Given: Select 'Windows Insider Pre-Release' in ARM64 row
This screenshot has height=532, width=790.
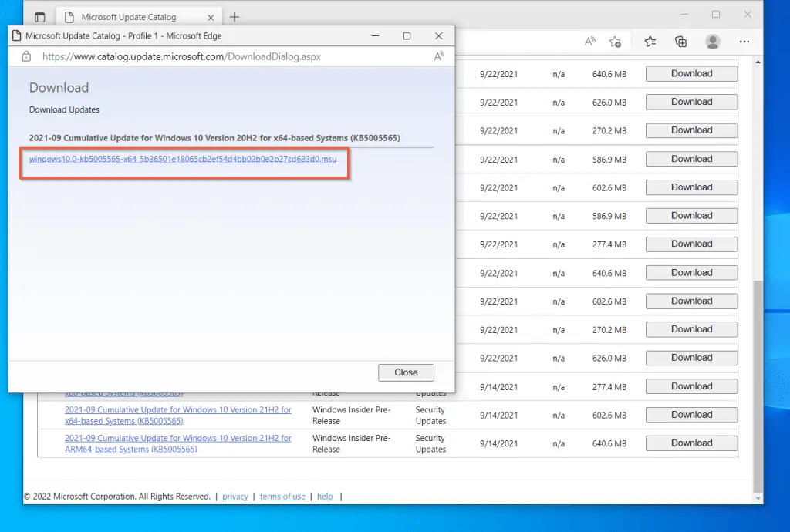Looking at the screenshot, I should click(x=351, y=443).
